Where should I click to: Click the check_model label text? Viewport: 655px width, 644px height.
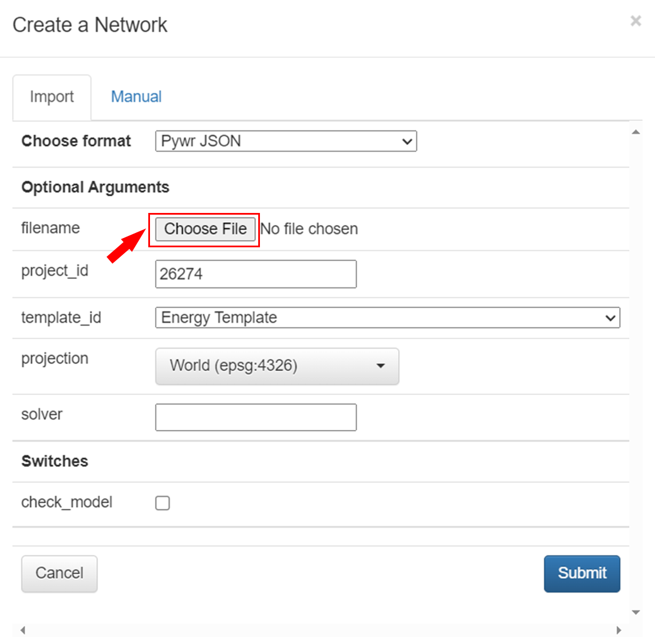click(x=66, y=502)
